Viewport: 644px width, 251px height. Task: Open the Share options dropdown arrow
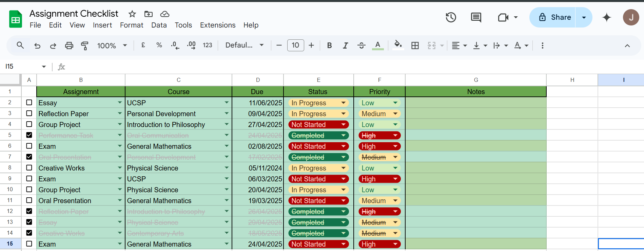[x=584, y=17]
